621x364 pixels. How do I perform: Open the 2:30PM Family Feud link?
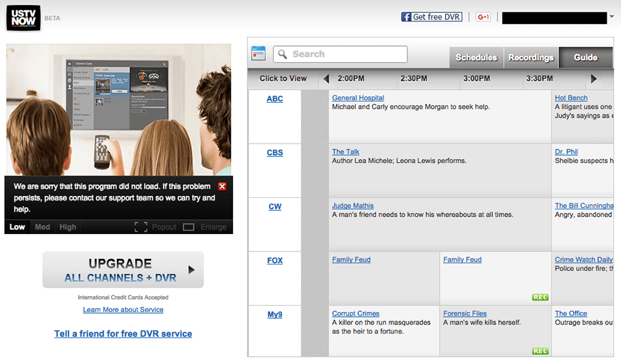[x=462, y=259]
